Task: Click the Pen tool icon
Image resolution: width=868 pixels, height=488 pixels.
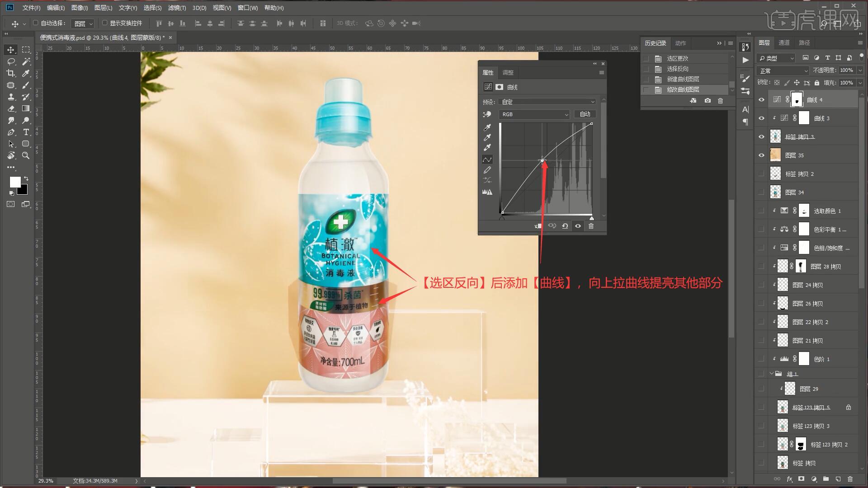Action: (x=11, y=132)
